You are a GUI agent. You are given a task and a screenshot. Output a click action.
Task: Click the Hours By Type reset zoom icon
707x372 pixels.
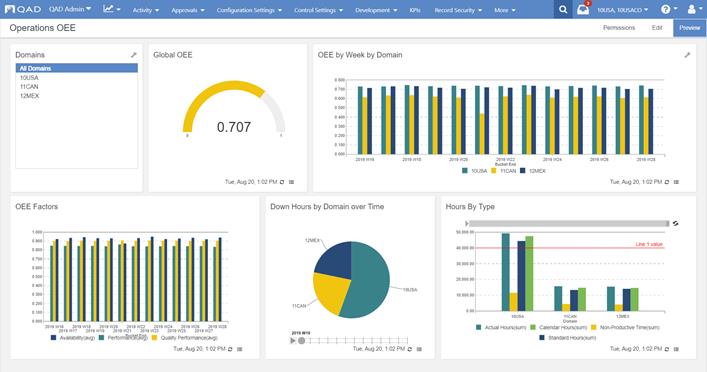(675, 223)
